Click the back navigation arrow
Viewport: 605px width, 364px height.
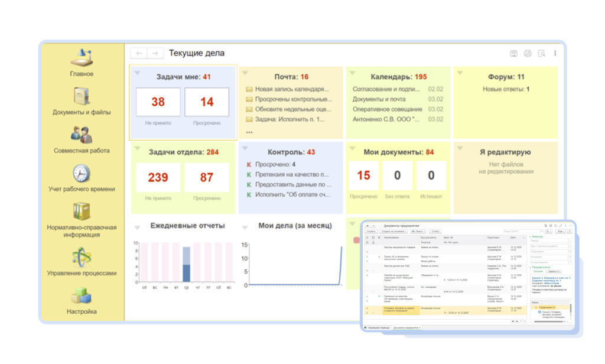[140, 53]
